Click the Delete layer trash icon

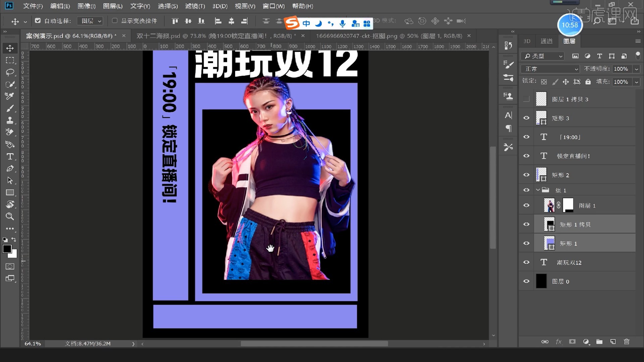coord(627,342)
